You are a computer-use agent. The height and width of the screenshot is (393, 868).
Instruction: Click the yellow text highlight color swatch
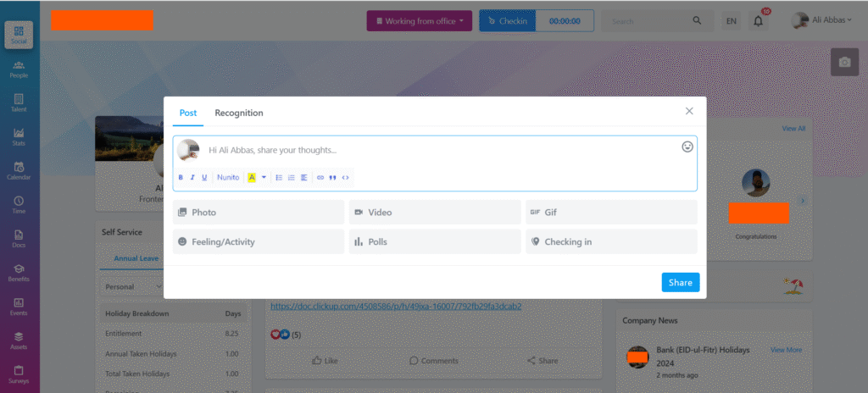(x=252, y=178)
